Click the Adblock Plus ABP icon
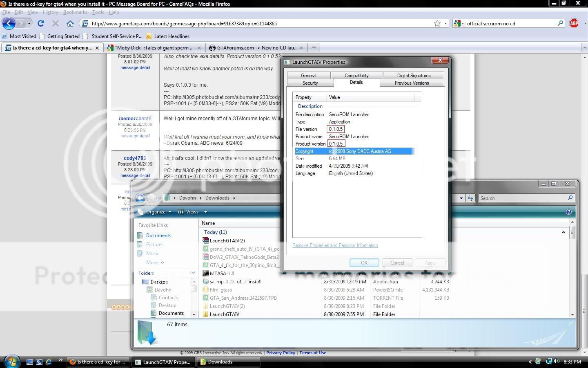This screenshot has height=368, width=588. pyautogui.click(x=574, y=23)
